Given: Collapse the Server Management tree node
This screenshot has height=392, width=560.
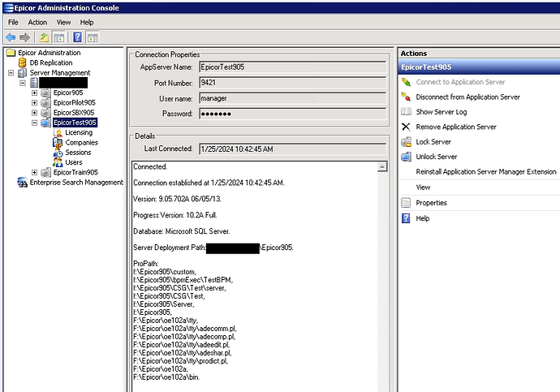Looking at the screenshot, I should (11, 73).
